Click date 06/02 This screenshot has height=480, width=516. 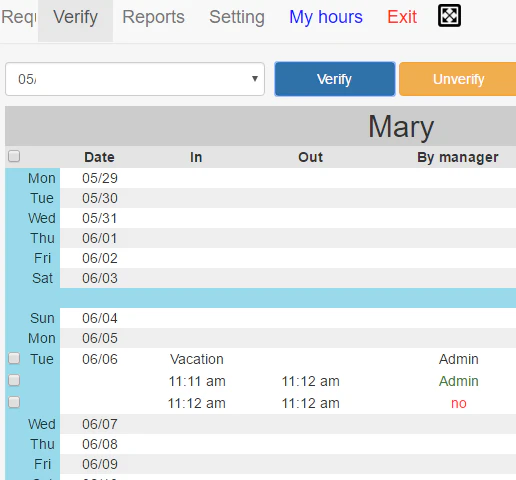tap(100, 258)
